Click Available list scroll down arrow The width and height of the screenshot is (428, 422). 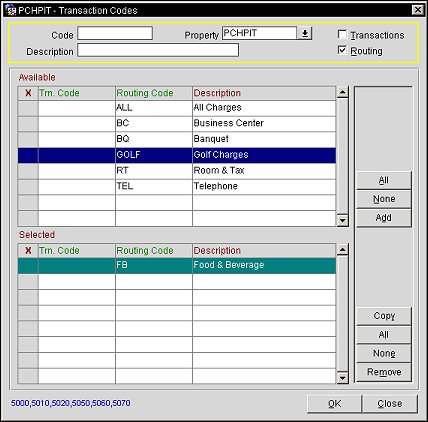click(343, 220)
